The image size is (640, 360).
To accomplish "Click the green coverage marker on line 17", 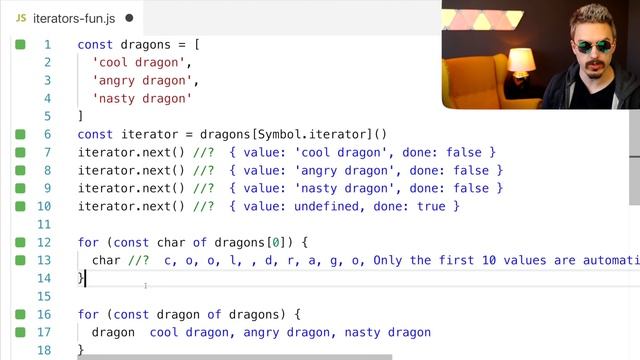I will [20, 332].
